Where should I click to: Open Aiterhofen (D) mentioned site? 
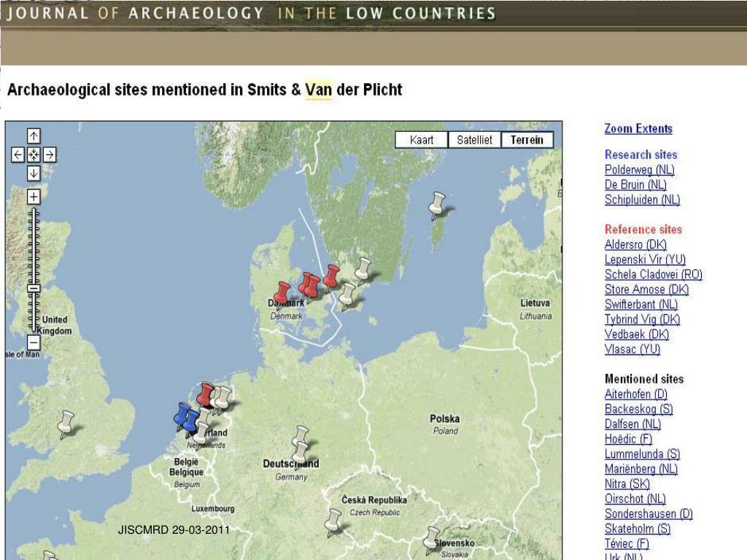[636, 394]
